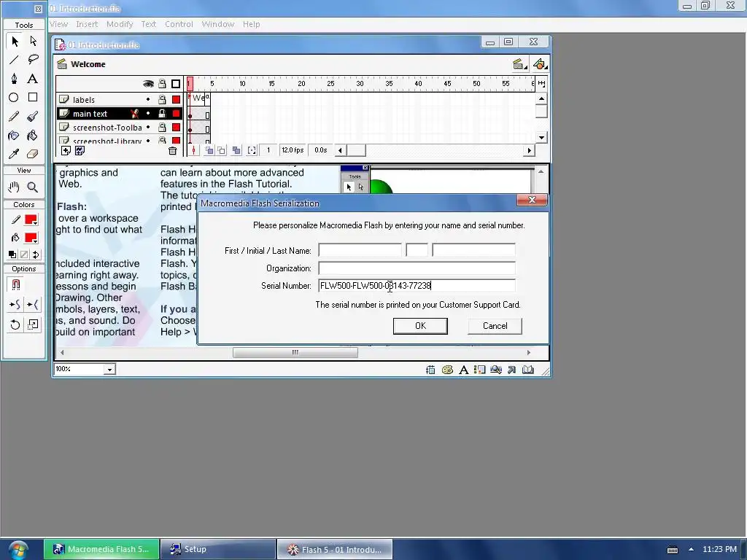Image resolution: width=747 pixels, height=560 pixels.
Task: Select the Eyedropper tool
Action: 15,155
